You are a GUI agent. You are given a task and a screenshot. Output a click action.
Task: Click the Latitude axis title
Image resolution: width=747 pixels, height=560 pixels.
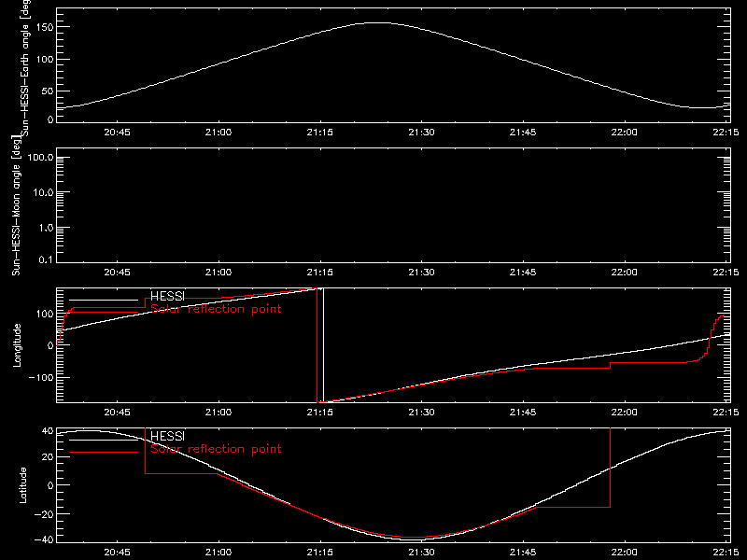[22, 485]
